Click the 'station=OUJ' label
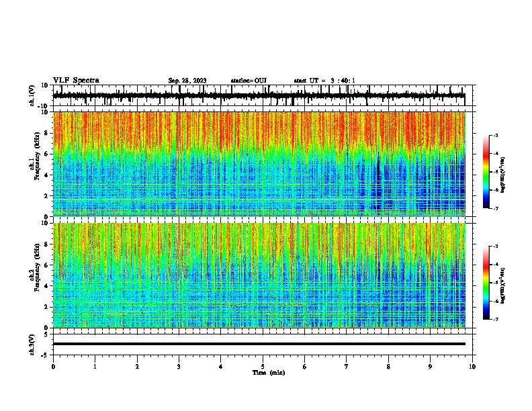 coord(249,81)
